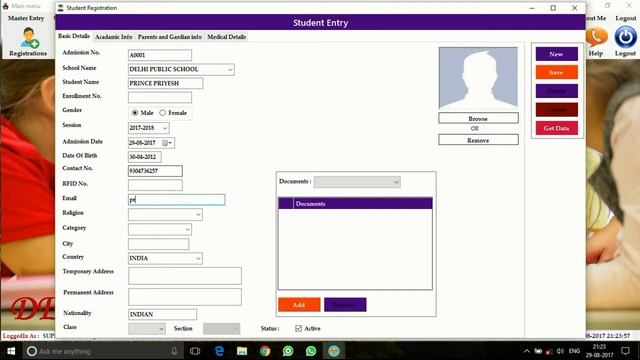Open File Explorer from the taskbar

[242, 351]
